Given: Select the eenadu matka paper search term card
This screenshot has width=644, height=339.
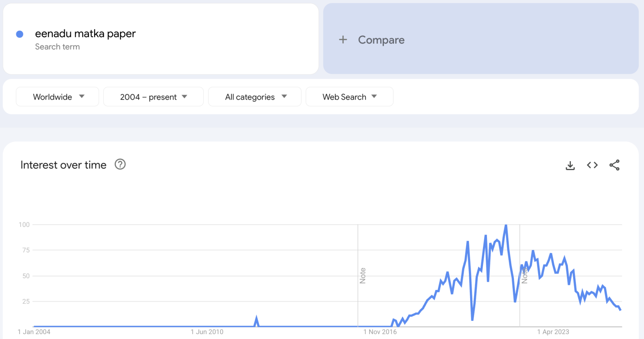Looking at the screenshot, I should point(161,38).
